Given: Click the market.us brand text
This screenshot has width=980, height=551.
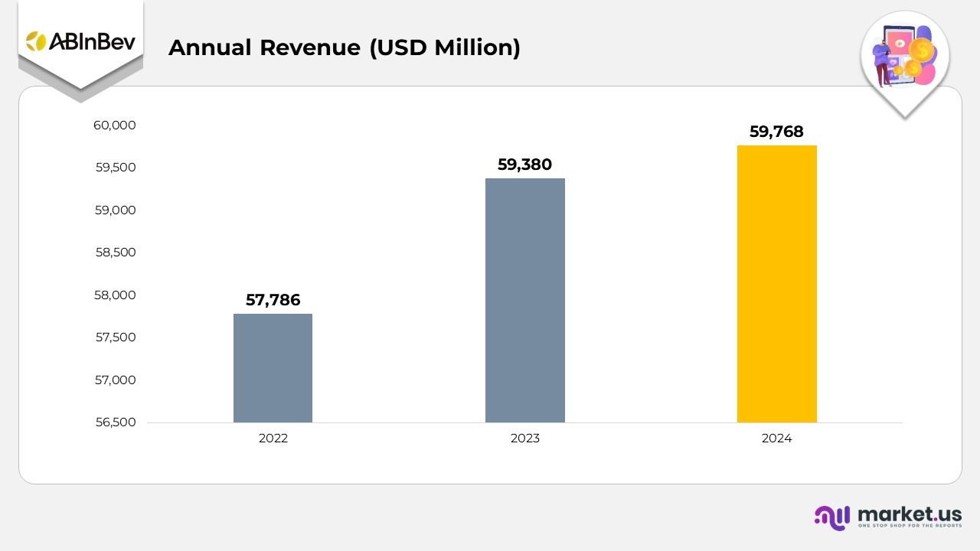Looking at the screenshot, I should pyautogui.click(x=909, y=513).
